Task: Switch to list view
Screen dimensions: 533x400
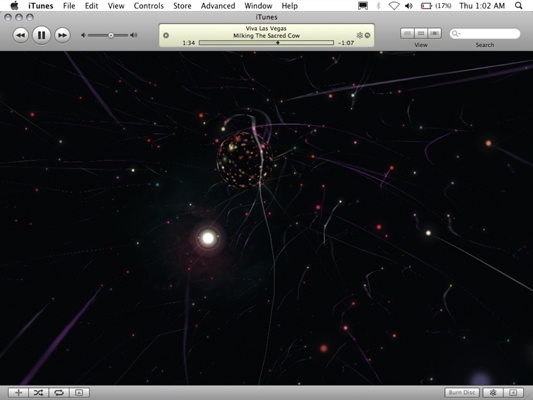Action: point(407,33)
